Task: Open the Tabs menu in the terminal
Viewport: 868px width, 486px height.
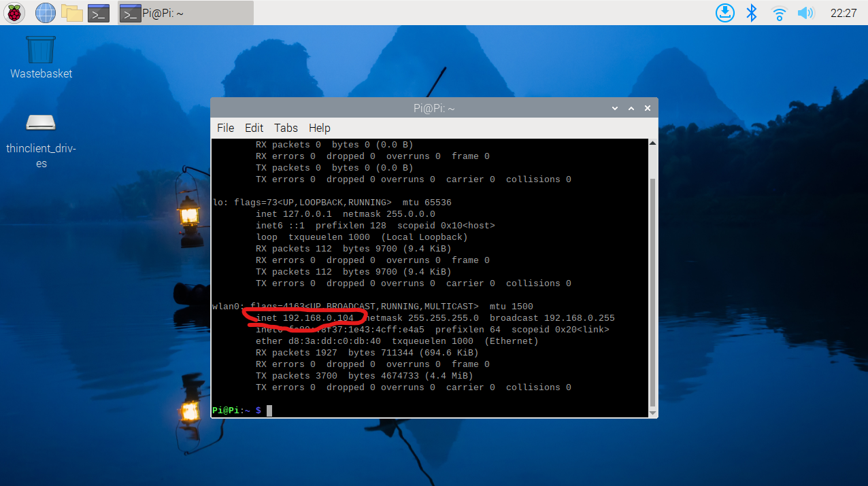Action: (286, 128)
